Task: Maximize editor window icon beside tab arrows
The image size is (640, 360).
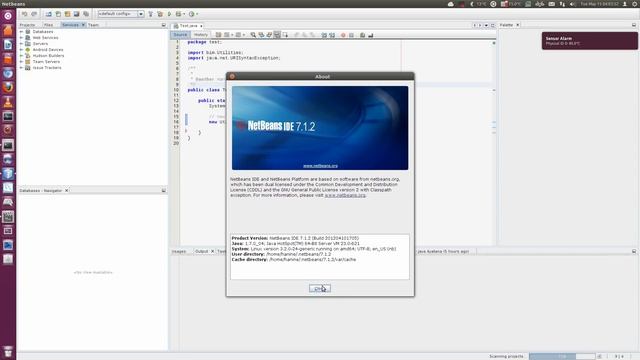Action: 493,25
